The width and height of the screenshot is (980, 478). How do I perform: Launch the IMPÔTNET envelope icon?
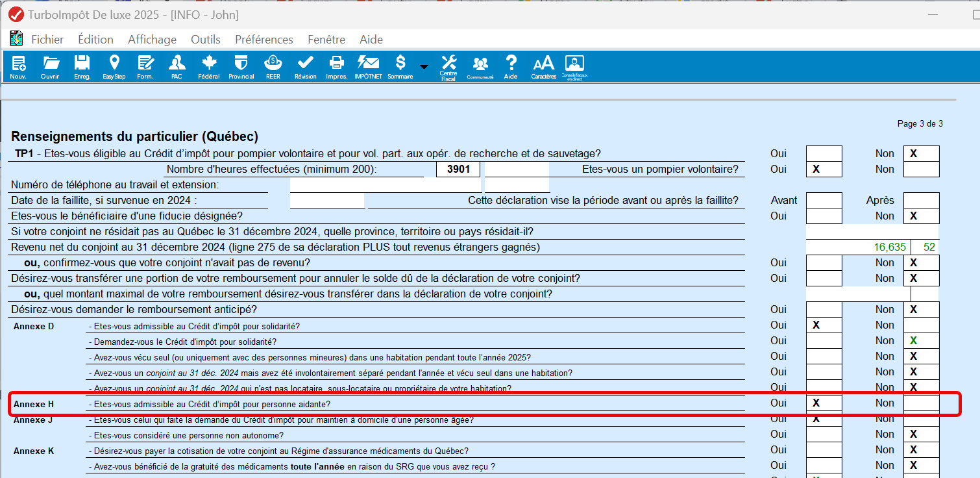pos(368,67)
